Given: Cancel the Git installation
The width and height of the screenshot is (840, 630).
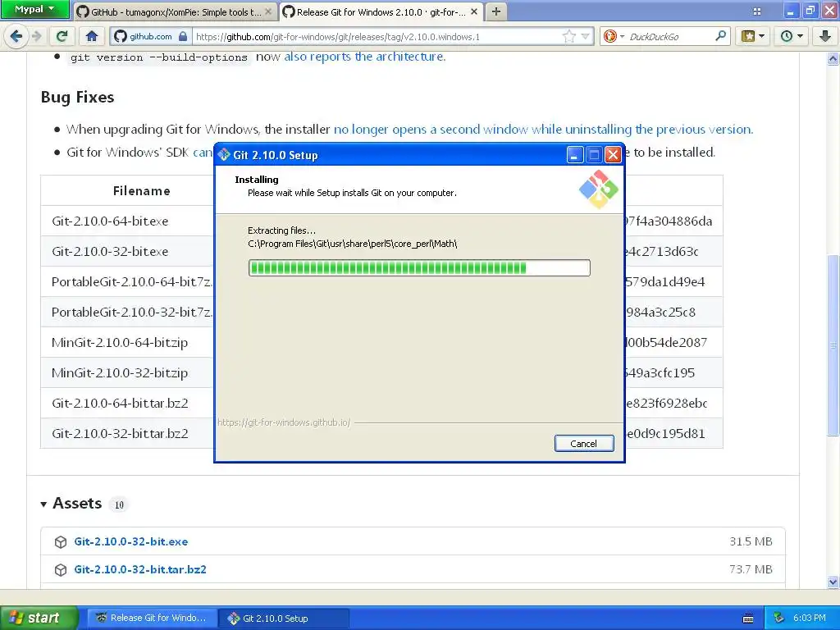Looking at the screenshot, I should (584, 443).
